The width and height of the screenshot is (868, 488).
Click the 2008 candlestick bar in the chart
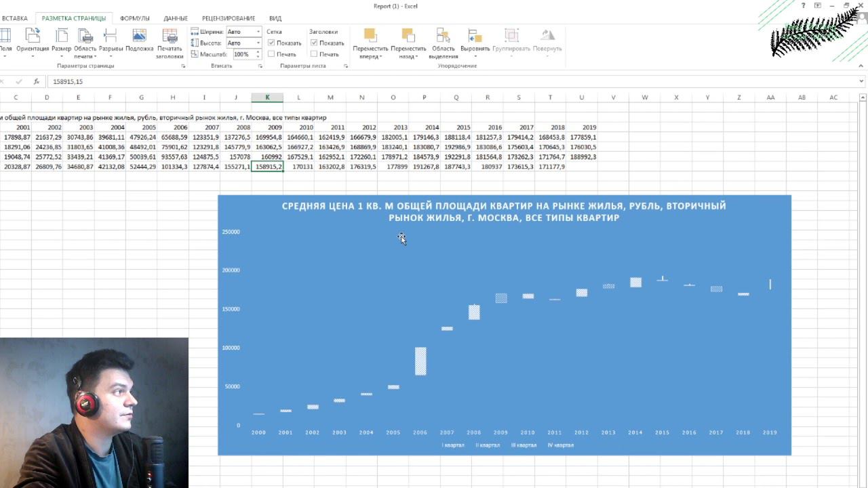tap(474, 312)
